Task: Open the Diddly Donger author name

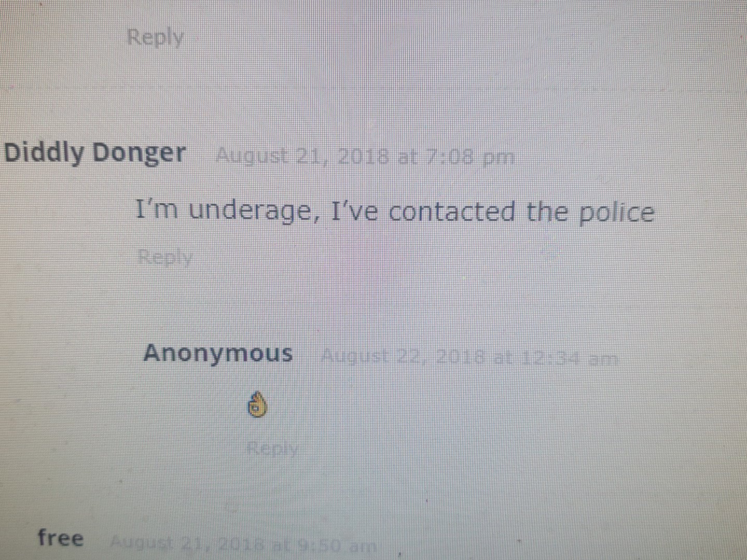Action: [95, 153]
